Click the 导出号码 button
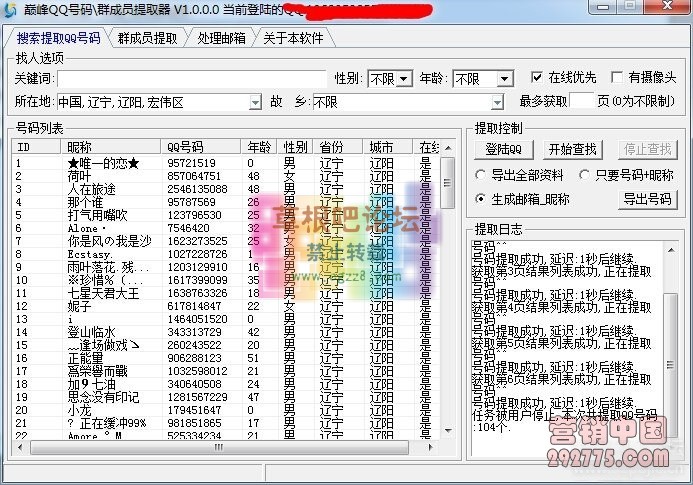 click(647, 199)
